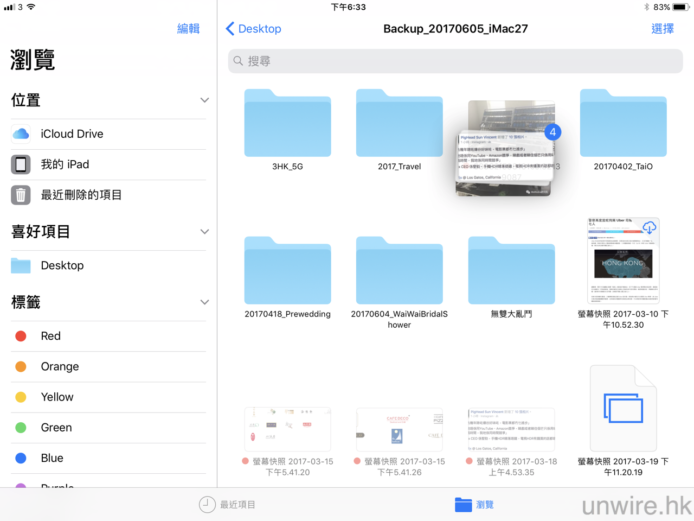Switch to the 最近項目 tab
694x521 pixels.
[228, 505]
